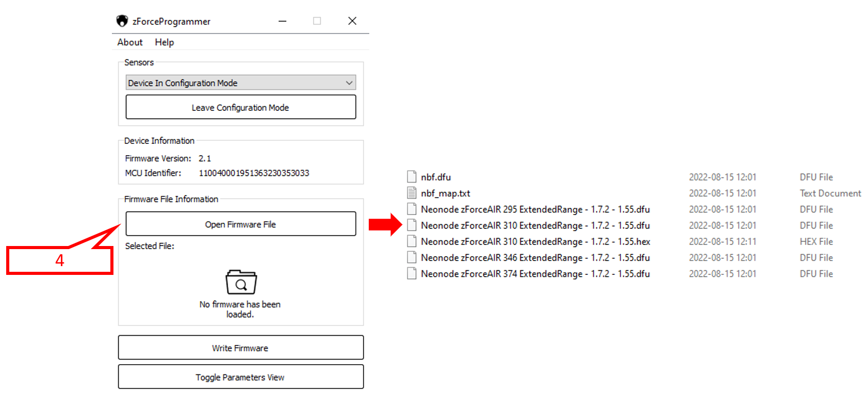Expand the dropdown arrow in Sensors combo box
Viewport: 868px width, 393px height.
point(349,83)
